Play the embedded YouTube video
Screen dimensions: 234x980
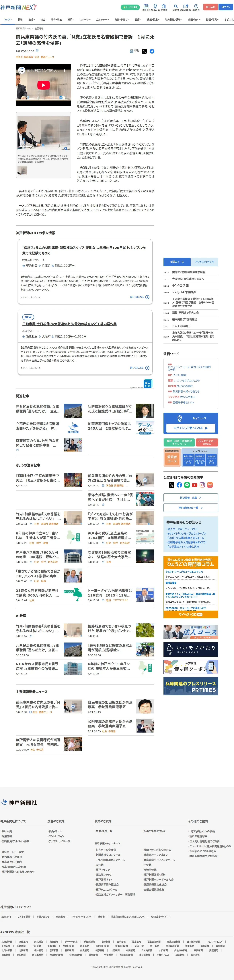click(43, 85)
